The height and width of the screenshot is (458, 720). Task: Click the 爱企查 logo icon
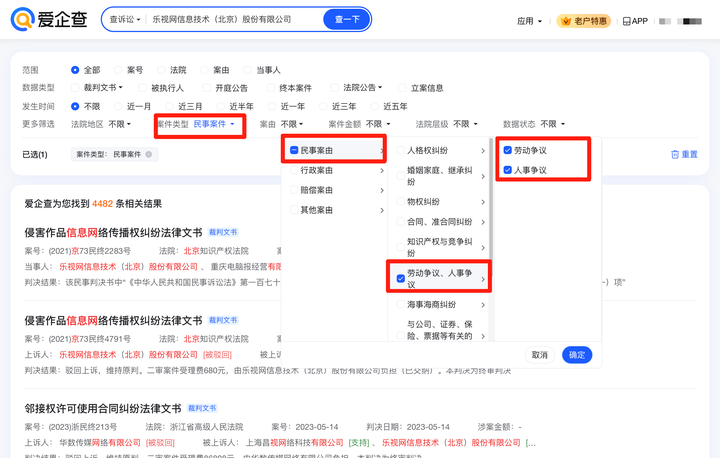(x=23, y=19)
